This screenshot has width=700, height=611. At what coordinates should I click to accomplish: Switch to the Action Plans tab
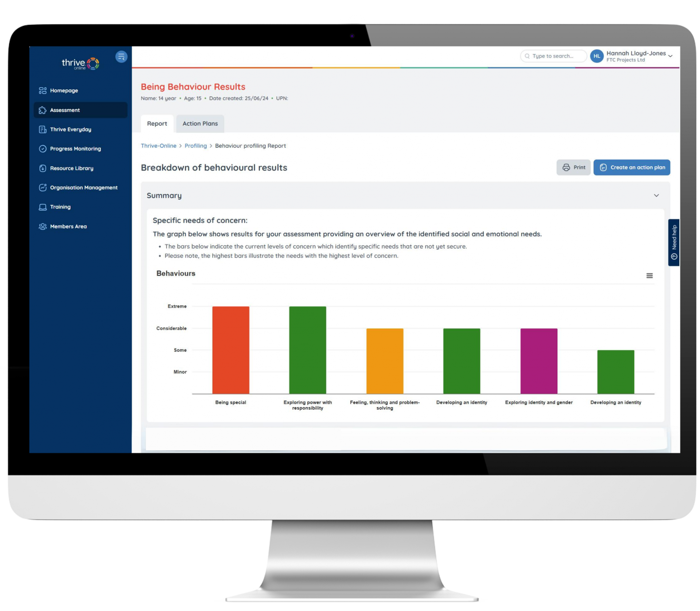coord(201,123)
